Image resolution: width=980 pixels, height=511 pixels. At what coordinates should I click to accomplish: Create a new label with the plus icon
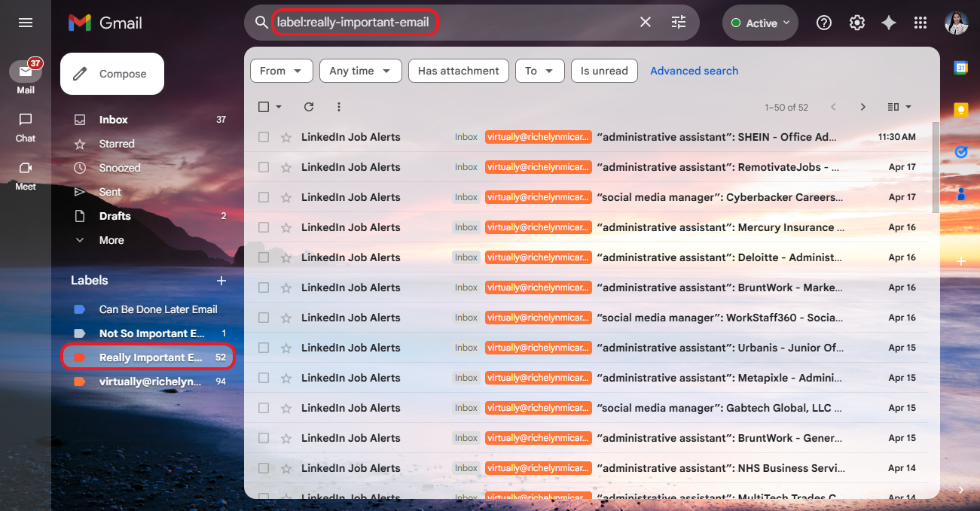(x=221, y=281)
